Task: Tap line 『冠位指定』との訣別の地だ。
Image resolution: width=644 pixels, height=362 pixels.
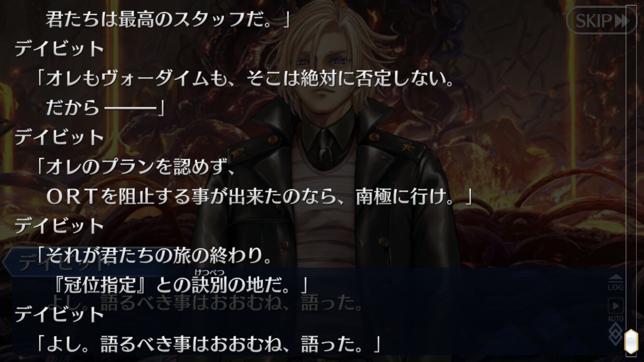Action: point(178,286)
